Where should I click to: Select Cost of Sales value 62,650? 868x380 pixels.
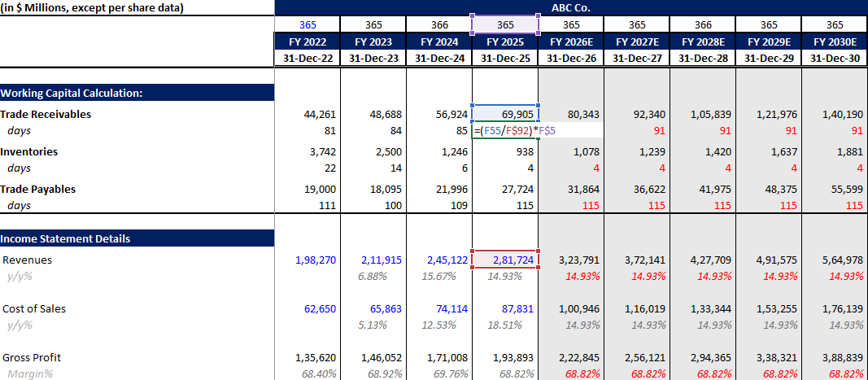320,308
